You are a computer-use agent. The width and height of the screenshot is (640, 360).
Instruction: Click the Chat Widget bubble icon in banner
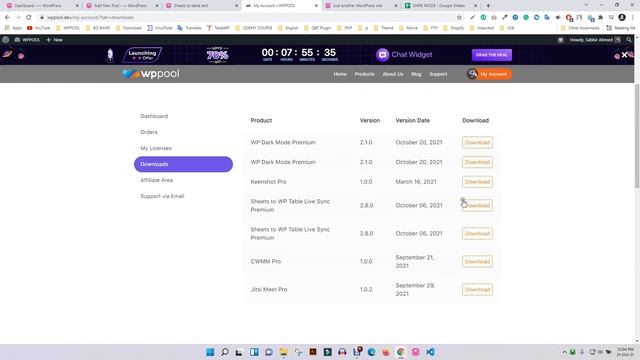(382, 55)
